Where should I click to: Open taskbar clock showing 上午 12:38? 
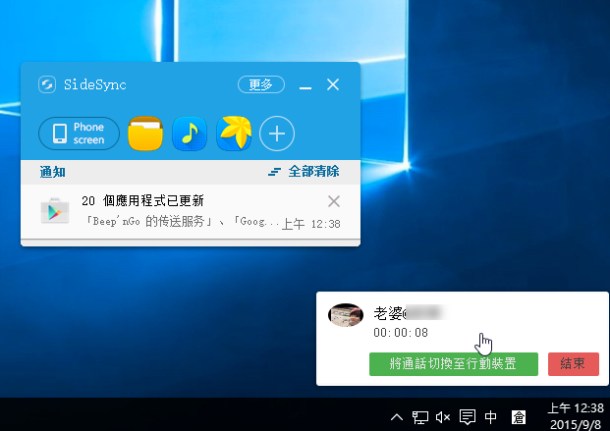[576, 415]
